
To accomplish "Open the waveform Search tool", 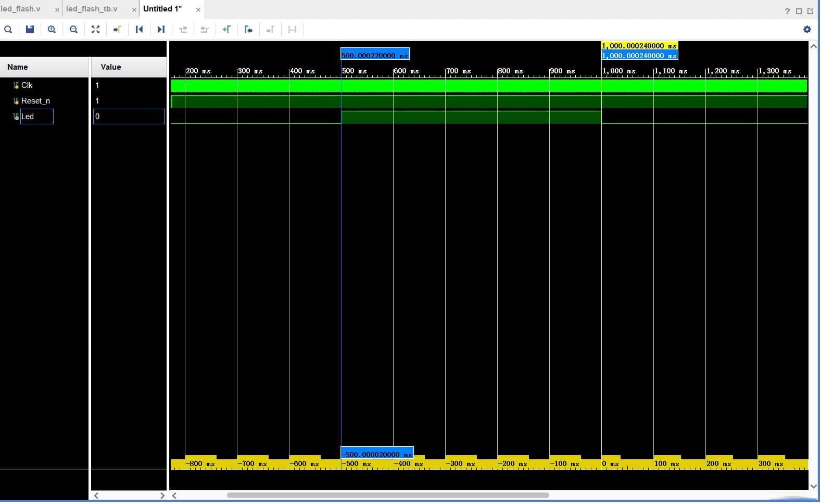I will pos(8,30).
